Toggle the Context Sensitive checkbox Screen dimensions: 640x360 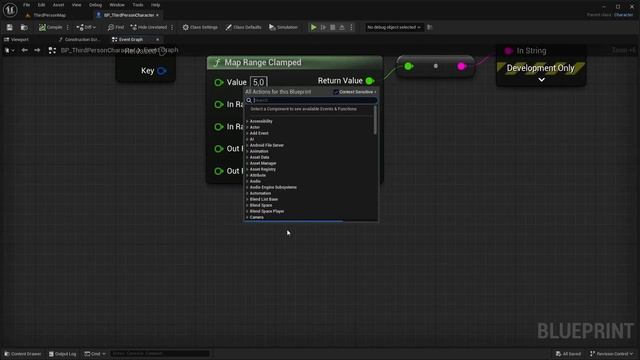pyautogui.click(x=336, y=92)
